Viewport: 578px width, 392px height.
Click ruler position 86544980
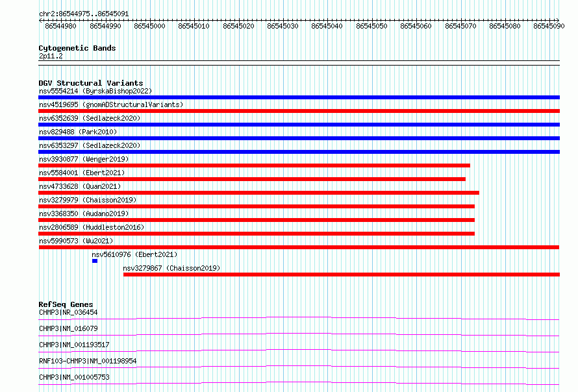point(61,26)
